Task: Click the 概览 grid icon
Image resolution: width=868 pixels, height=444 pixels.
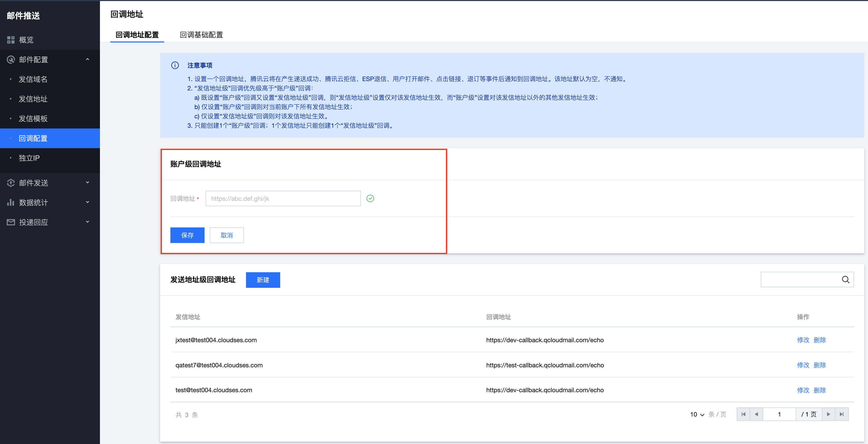Action: tap(11, 40)
